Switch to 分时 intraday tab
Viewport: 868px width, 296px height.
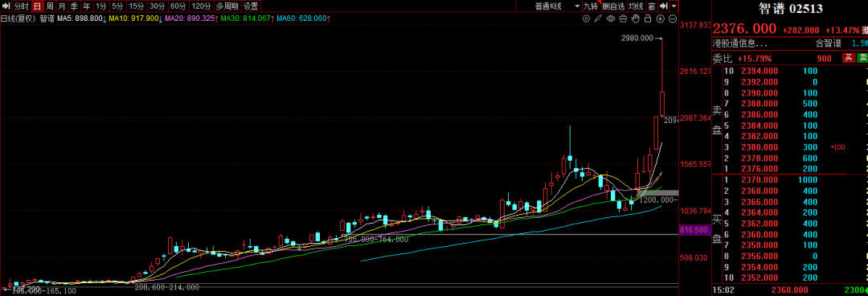(x=22, y=6)
